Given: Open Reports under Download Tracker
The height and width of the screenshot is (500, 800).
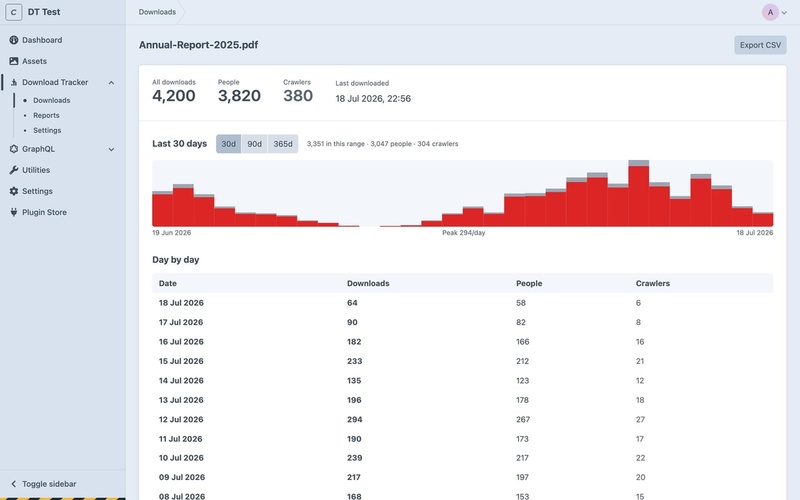Looking at the screenshot, I should (x=46, y=115).
